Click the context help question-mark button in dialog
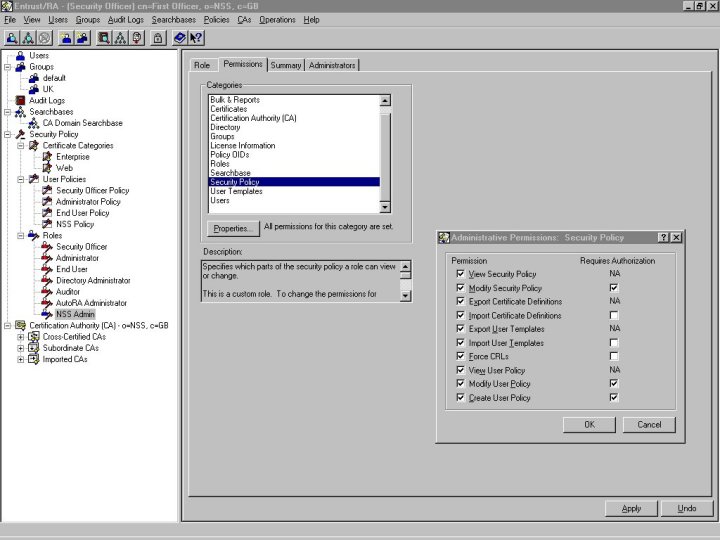 [x=663, y=237]
